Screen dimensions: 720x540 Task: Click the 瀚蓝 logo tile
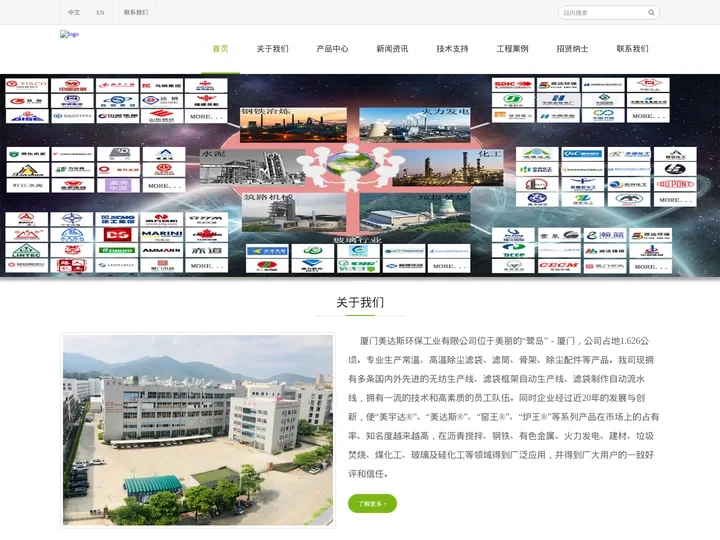point(604,235)
